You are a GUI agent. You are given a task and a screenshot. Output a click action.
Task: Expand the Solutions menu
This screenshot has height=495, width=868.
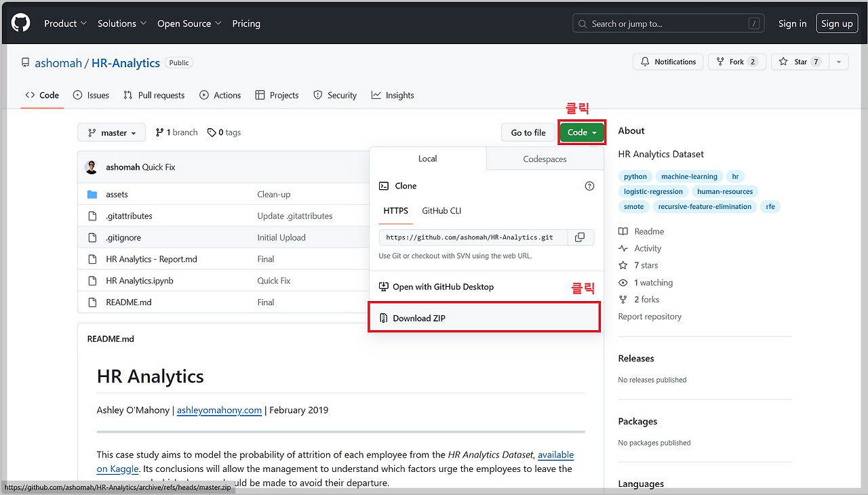122,24
